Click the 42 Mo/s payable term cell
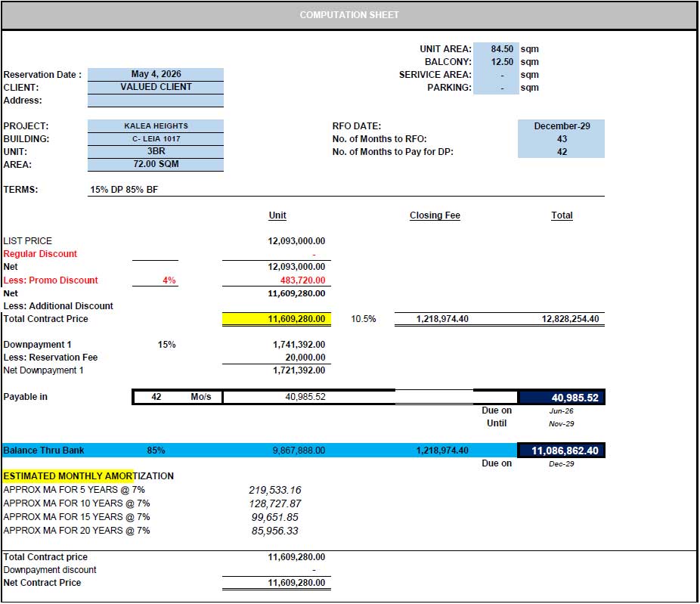This screenshot has width=700, height=604. coord(177,397)
